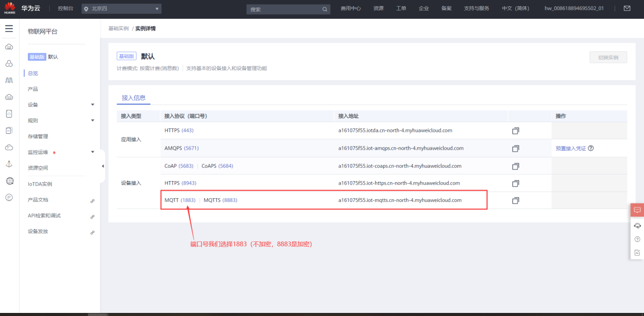Open external link icon beside 设备发放
644x316 pixels.
click(x=92, y=232)
